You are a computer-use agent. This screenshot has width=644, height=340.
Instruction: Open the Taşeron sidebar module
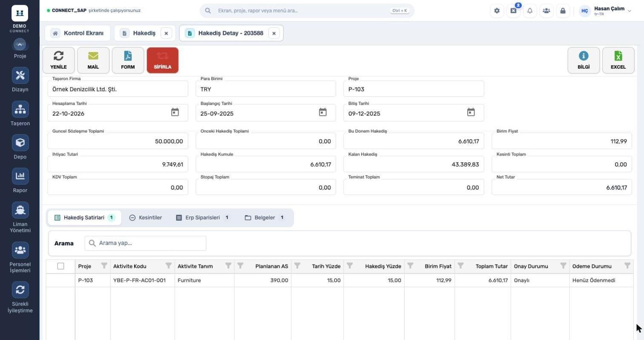(20, 114)
